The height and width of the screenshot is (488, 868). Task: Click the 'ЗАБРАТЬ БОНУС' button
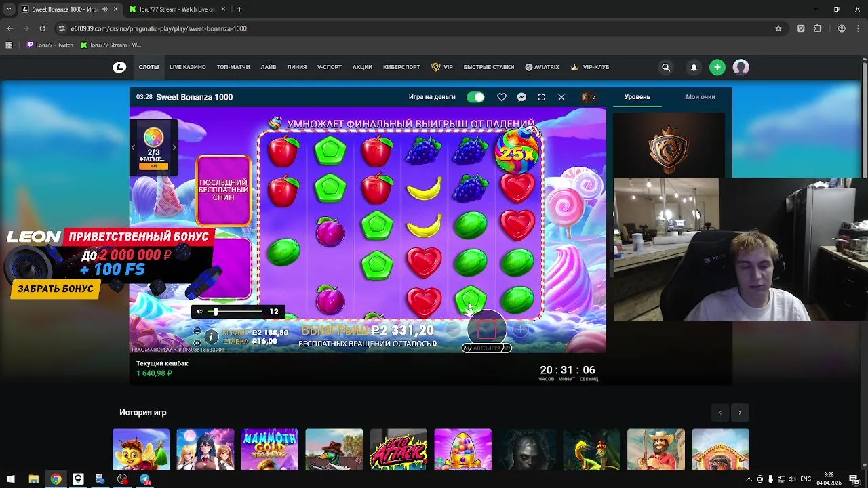(x=56, y=289)
